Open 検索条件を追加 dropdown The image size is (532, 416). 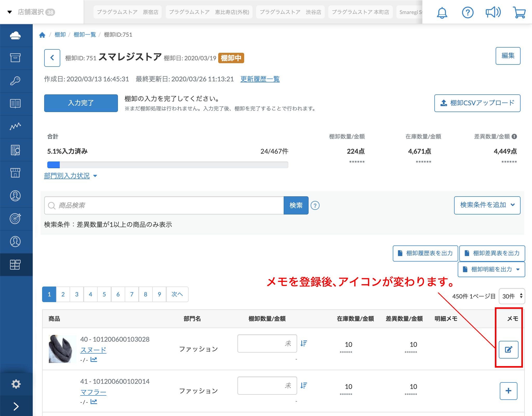click(487, 205)
